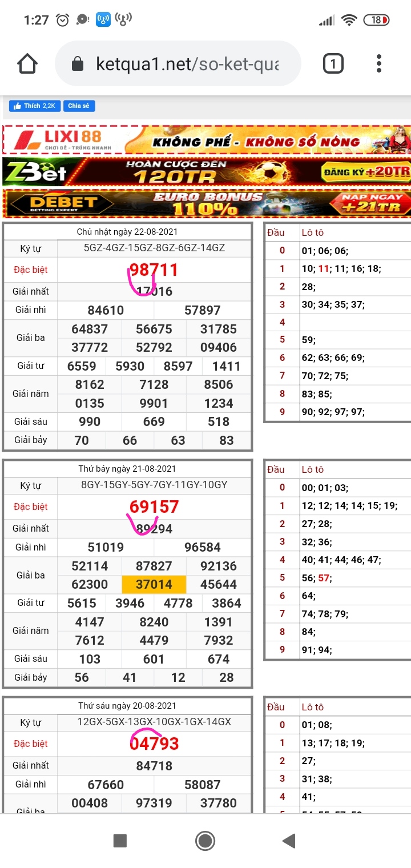Tap first prize number 84718

[154, 766]
